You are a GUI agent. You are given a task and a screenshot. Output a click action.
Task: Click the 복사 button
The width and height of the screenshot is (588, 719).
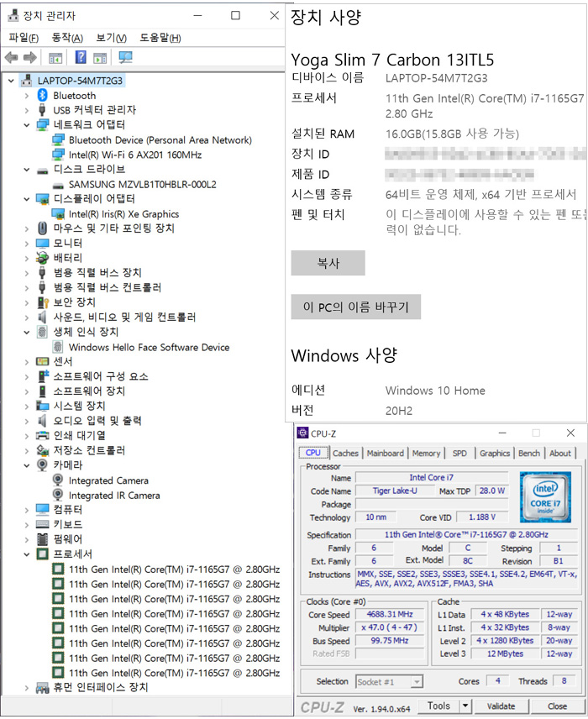(x=328, y=263)
